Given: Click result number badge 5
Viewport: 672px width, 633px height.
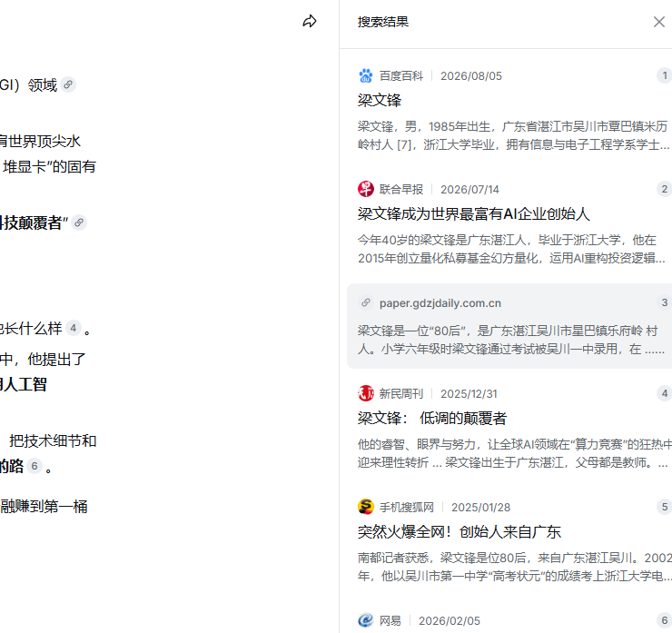Looking at the screenshot, I should [x=665, y=507].
